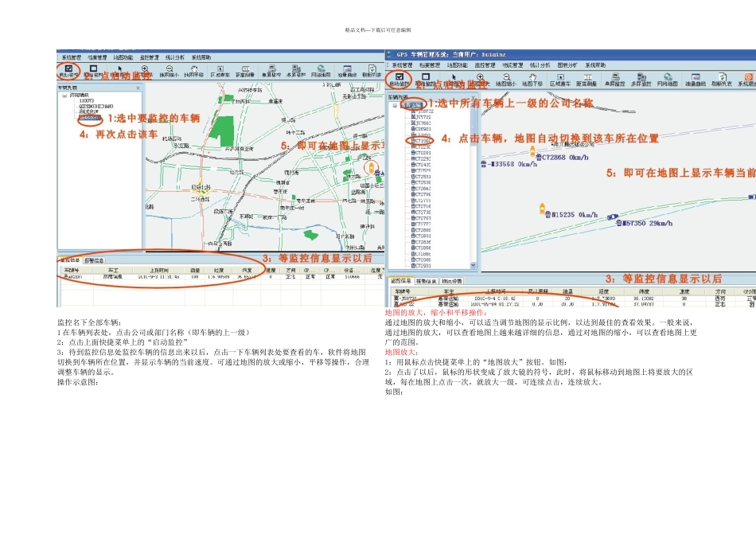Select pointer arrow tool in left window
Viewport: 756px width, 535px height.
click(x=120, y=69)
